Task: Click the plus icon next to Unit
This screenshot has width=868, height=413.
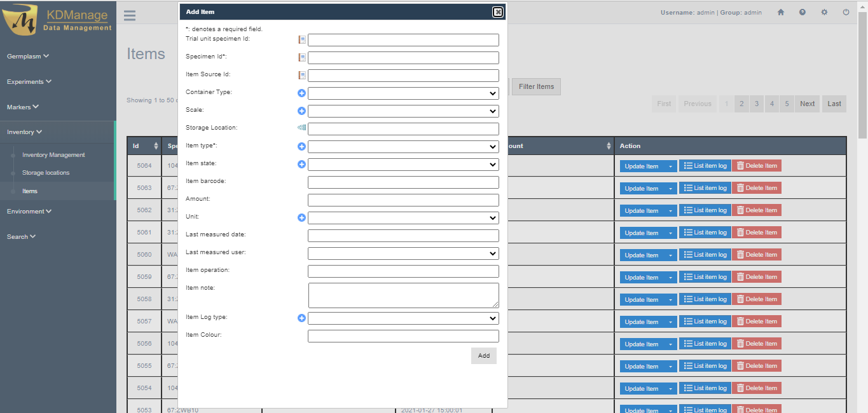Action: pyautogui.click(x=302, y=218)
